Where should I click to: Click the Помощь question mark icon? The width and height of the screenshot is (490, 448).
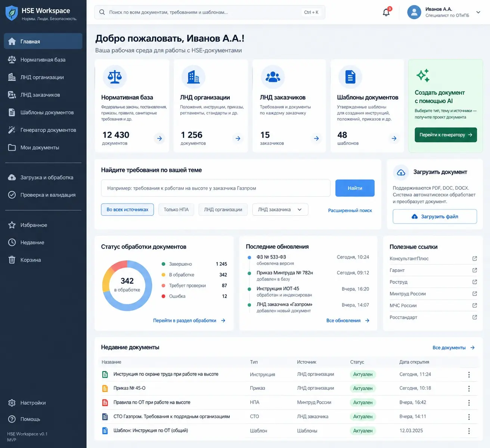click(12, 419)
